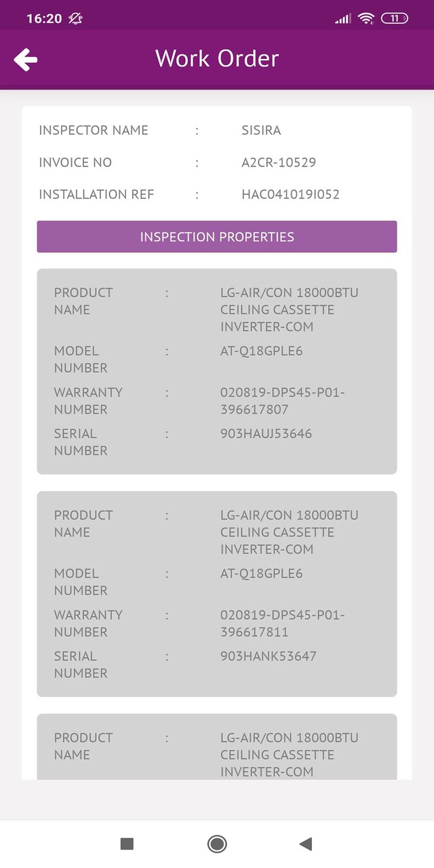Screen dimensions: 434x868
Task: Tap the Wi-Fi status icon
Action: [366, 18]
